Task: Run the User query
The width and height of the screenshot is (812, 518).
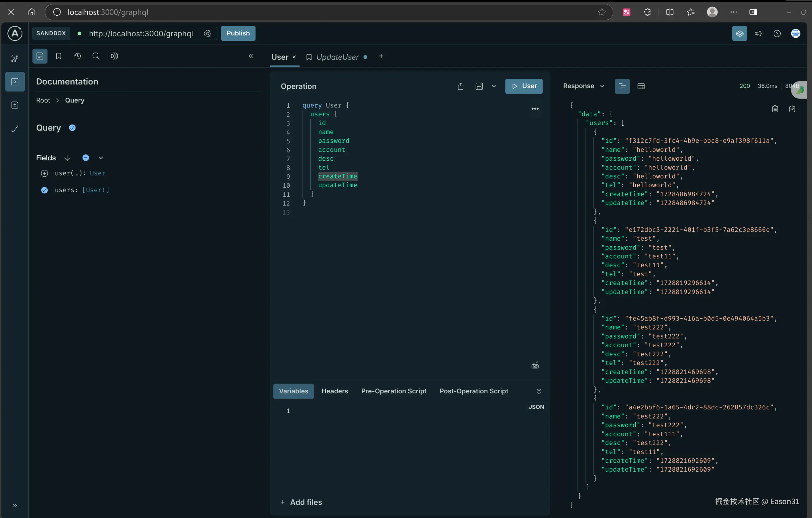Action: [x=524, y=87]
